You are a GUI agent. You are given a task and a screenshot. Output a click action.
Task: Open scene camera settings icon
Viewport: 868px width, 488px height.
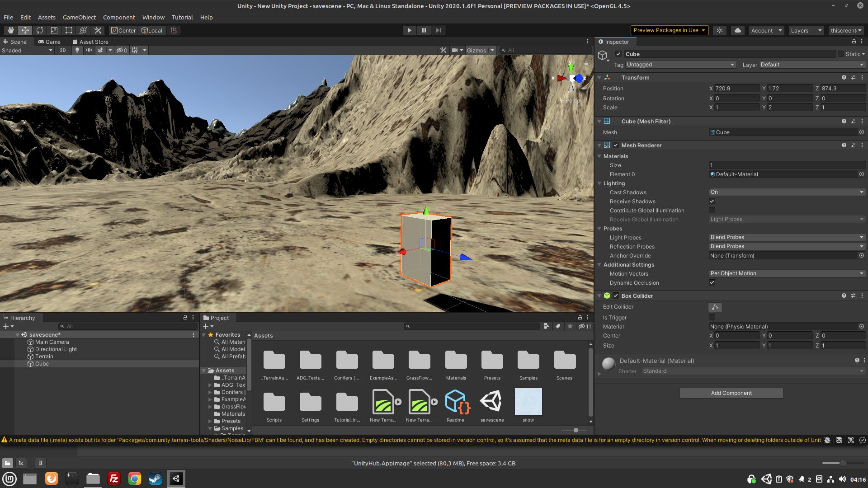point(455,50)
